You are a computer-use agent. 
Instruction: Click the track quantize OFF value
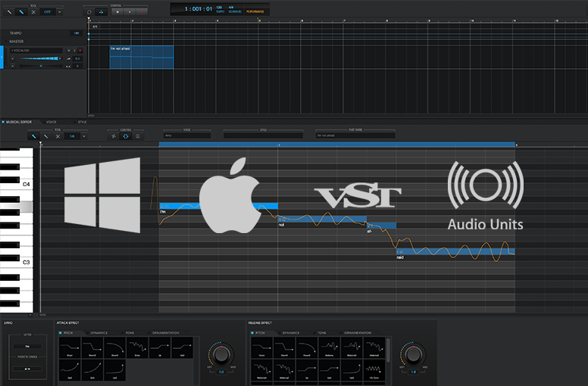[x=47, y=12]
